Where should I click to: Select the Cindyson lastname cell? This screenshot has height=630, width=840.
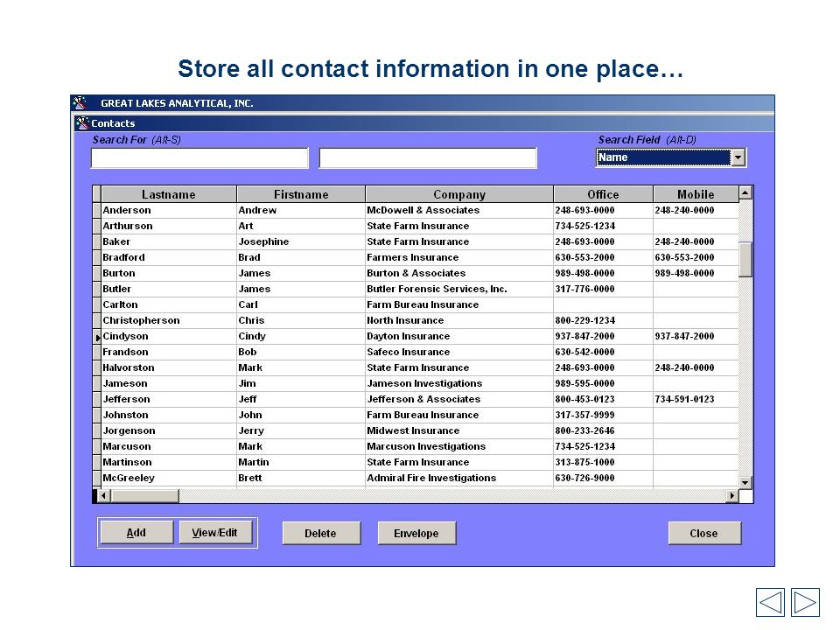[169, 336]
